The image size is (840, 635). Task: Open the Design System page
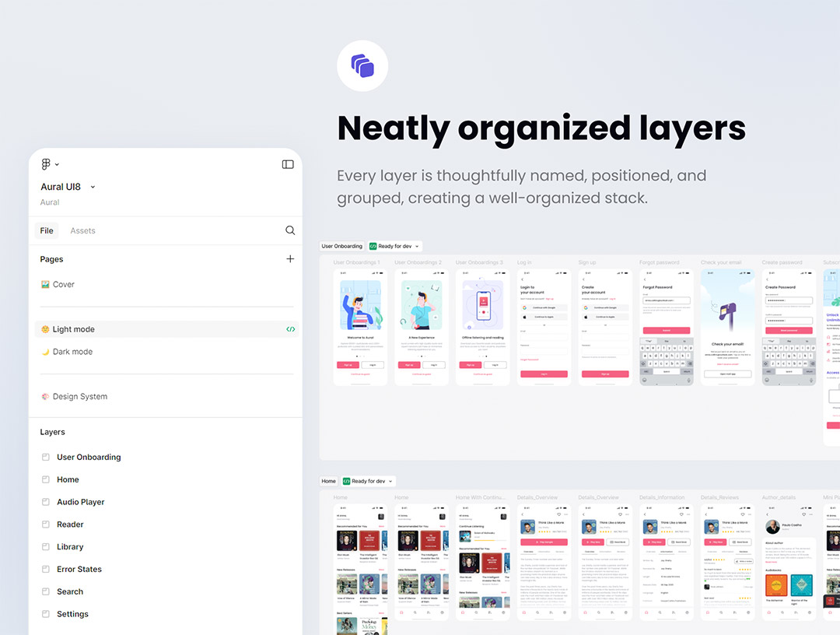tap(79, 396)
